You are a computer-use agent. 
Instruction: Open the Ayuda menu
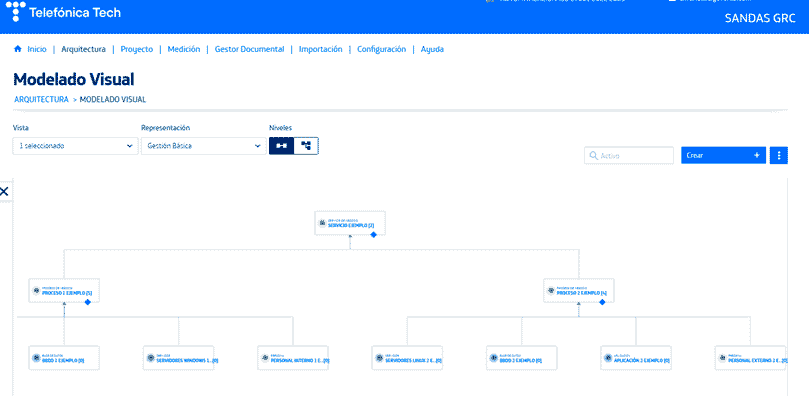[432, 50]
